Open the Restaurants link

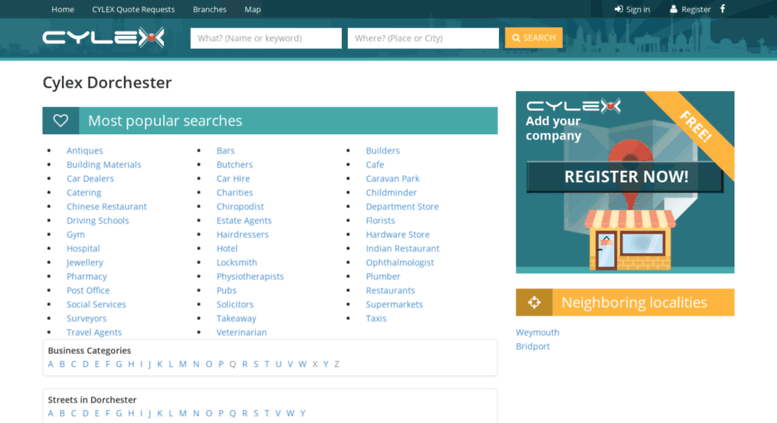[x=390, y=290]
